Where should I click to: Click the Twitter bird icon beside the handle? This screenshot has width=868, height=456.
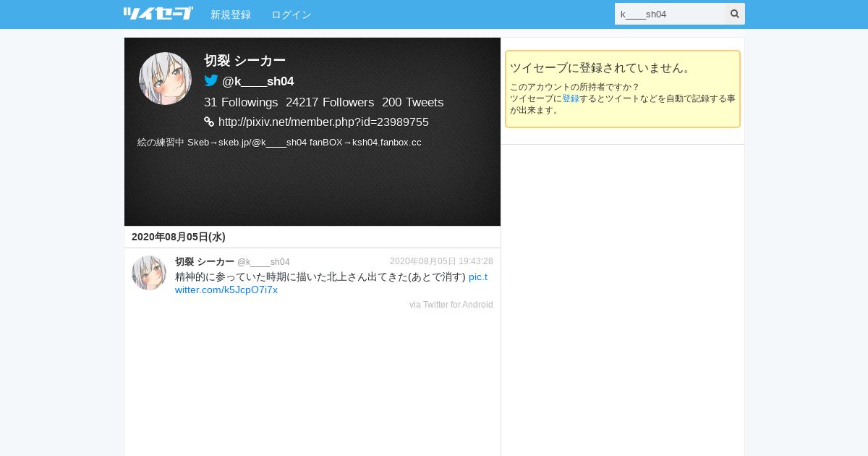[211, 80]
